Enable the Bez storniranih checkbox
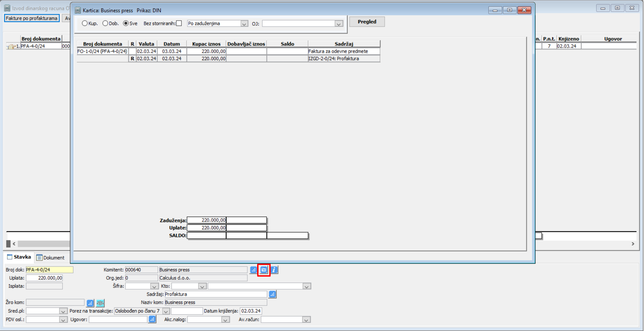Screen dimensions: 644x331 click(x=179, y=23)
